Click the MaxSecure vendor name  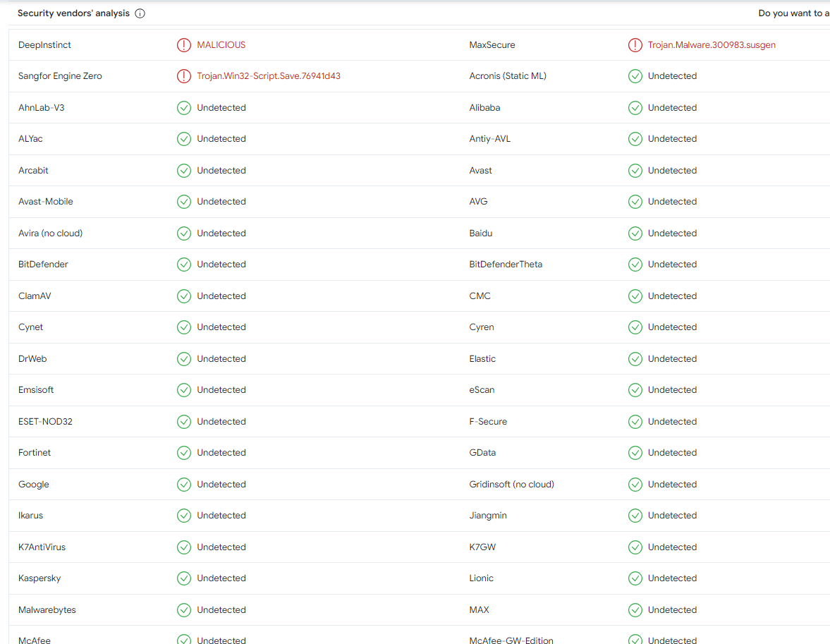[492, 45]
